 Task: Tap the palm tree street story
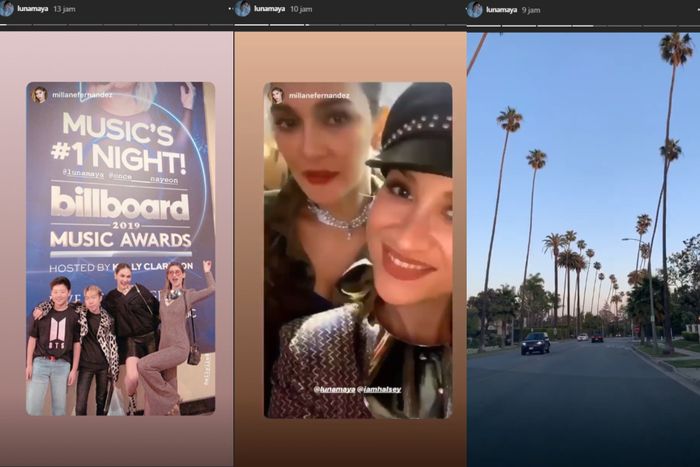[x=583, y=250]
